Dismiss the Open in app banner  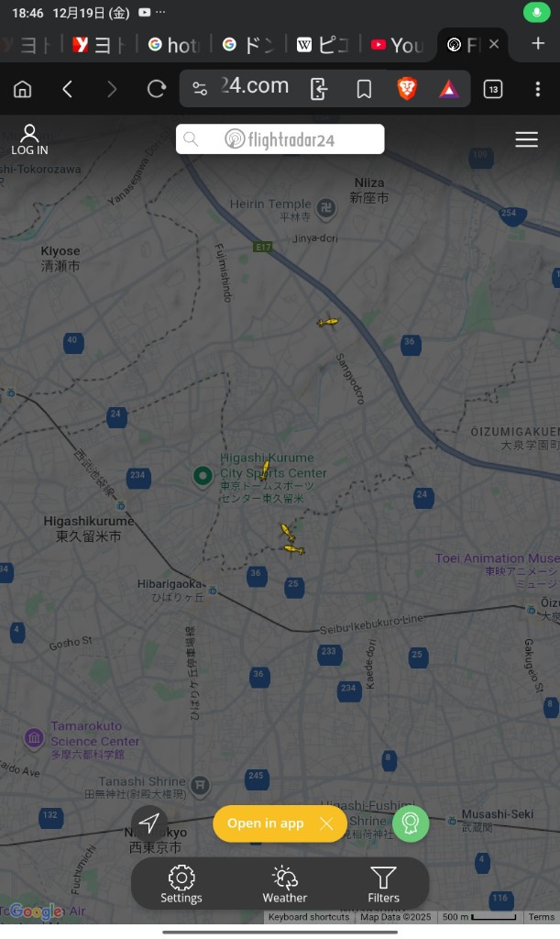click(x=326, y=824)
